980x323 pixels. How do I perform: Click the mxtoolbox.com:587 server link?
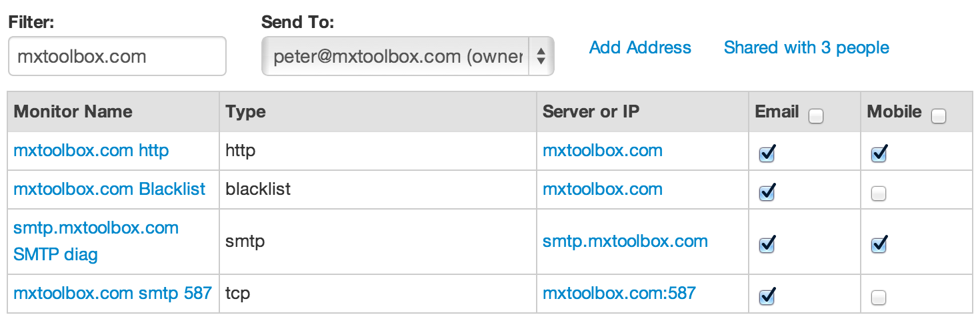coord(619,292)
